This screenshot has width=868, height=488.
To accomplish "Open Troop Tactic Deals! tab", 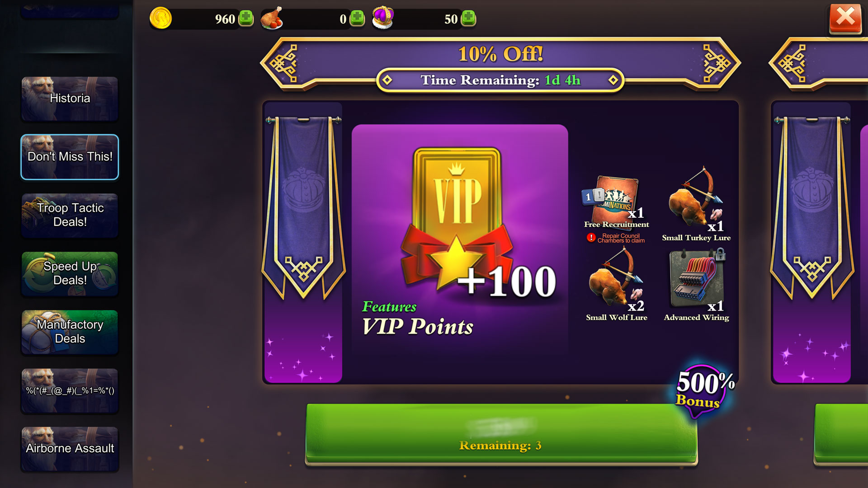I will click(70, 215).
